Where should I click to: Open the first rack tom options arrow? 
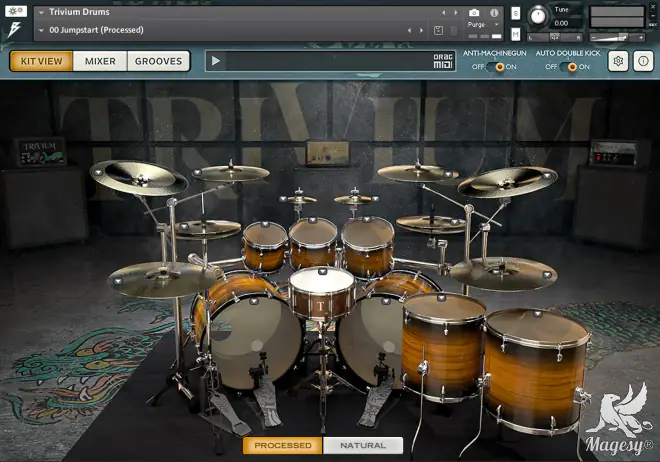[x=265, y=224]
